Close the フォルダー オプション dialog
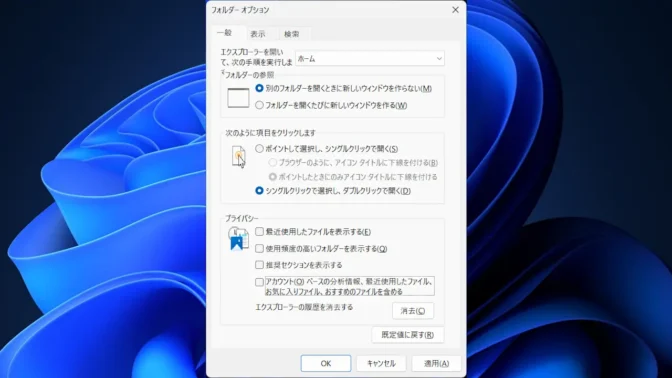The height and width of the screenshot is (378, 672). click(x=455, y=10)
